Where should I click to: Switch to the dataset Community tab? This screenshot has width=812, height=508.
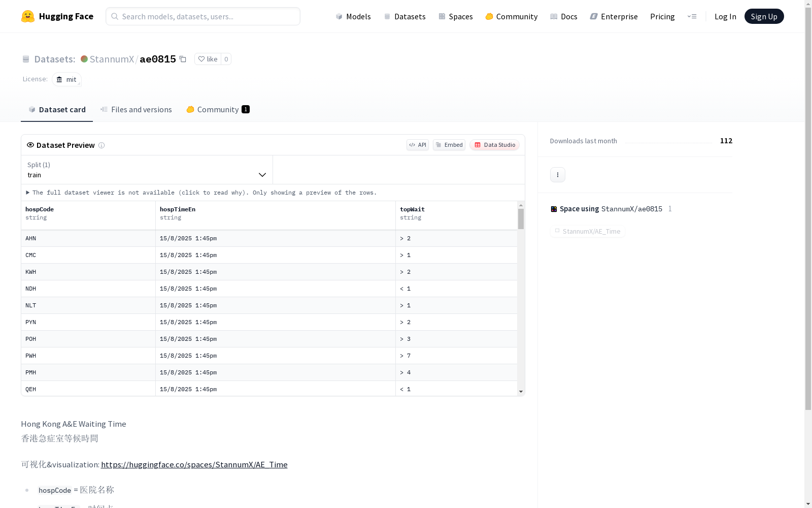(x=218, y=110)
